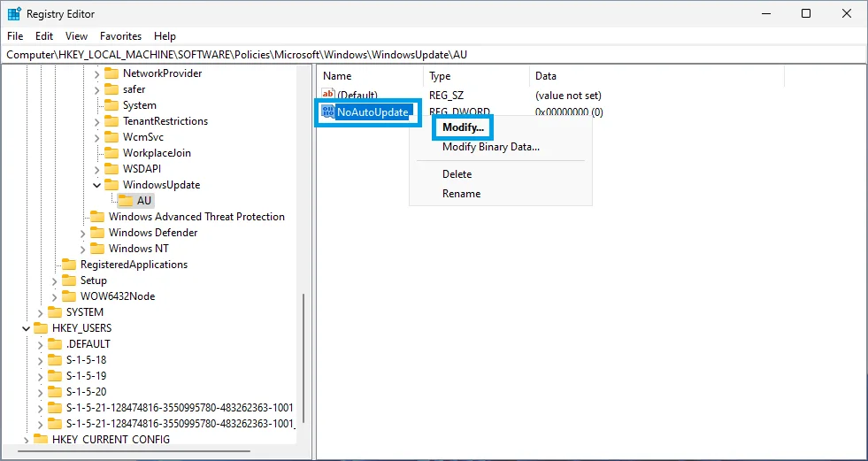Select Delete in the context menu
Image resolution: width=868 pixels, height=461 pixels.
point(457,174)
